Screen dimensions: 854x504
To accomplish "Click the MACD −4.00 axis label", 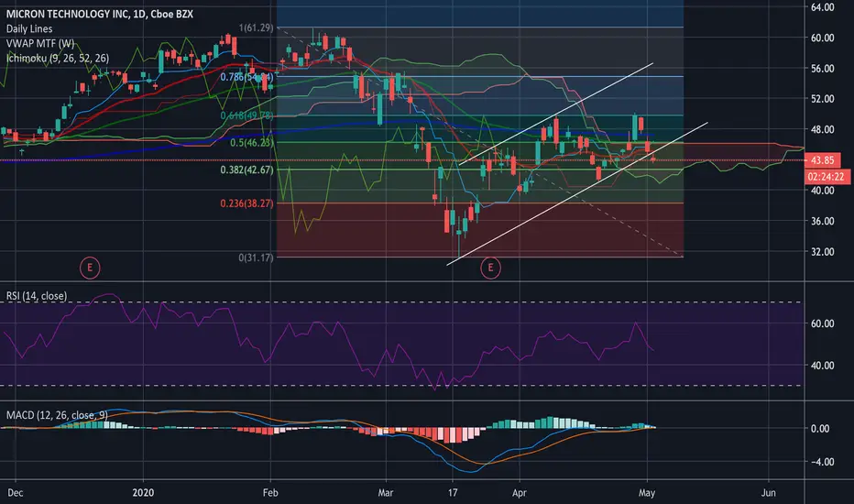I will tap(821, 462).
